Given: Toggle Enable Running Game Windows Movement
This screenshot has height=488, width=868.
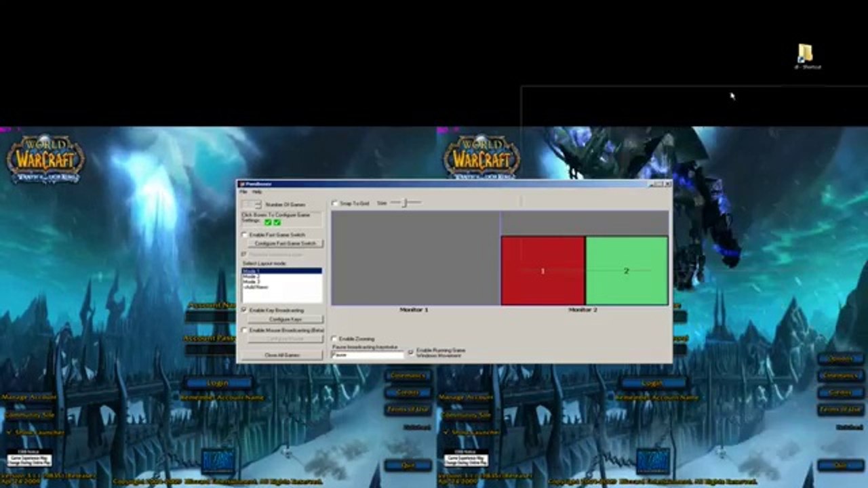Looking at the screenshot, I should 410,352.
